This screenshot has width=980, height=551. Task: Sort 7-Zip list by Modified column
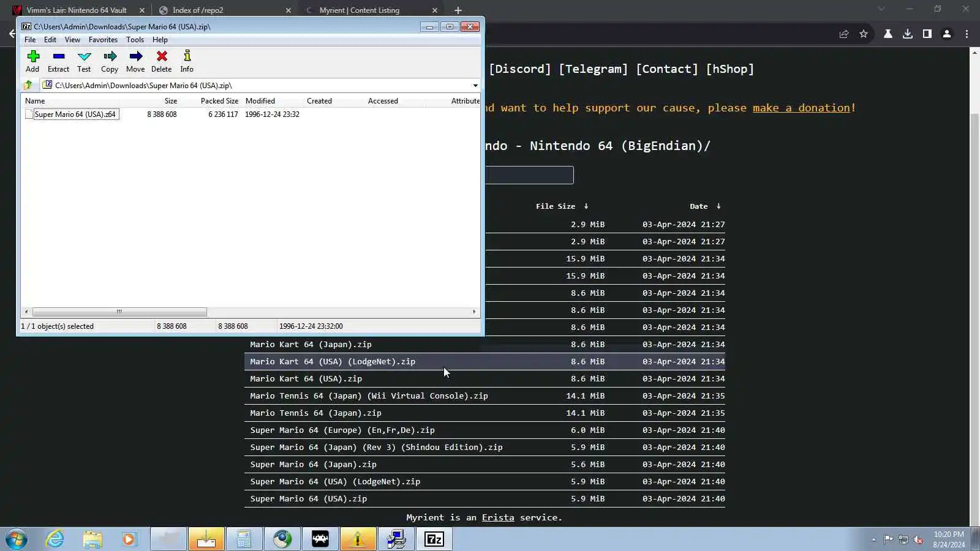click(x=260, y=101)
